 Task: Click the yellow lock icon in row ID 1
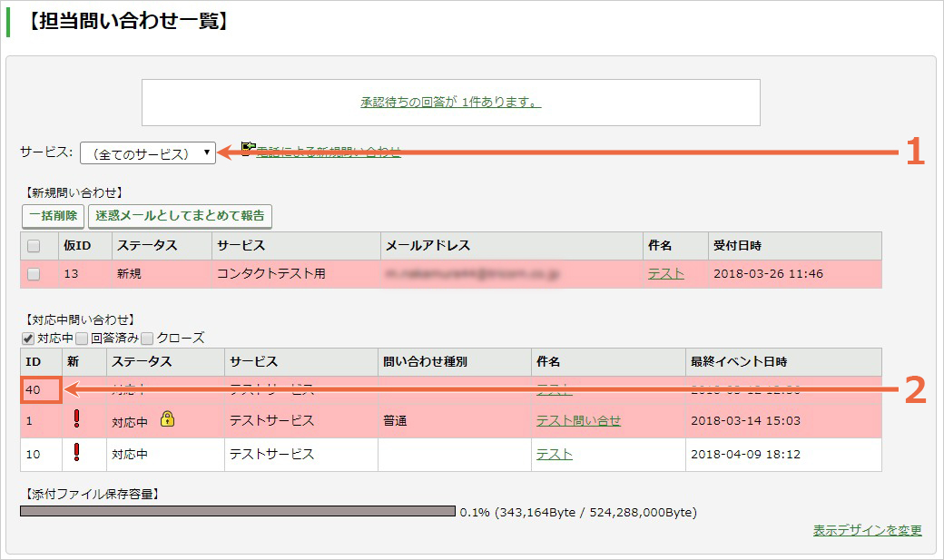click(167, 418)
